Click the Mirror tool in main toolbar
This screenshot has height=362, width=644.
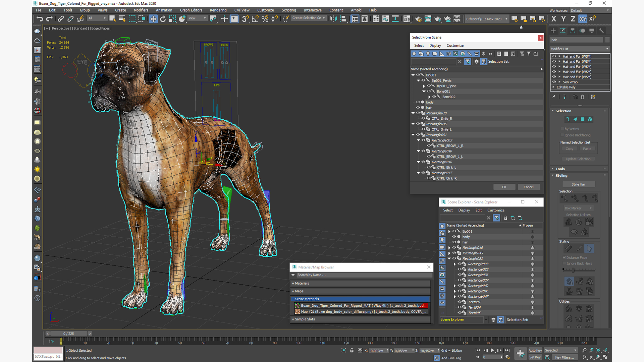click(x=333, y=19)
